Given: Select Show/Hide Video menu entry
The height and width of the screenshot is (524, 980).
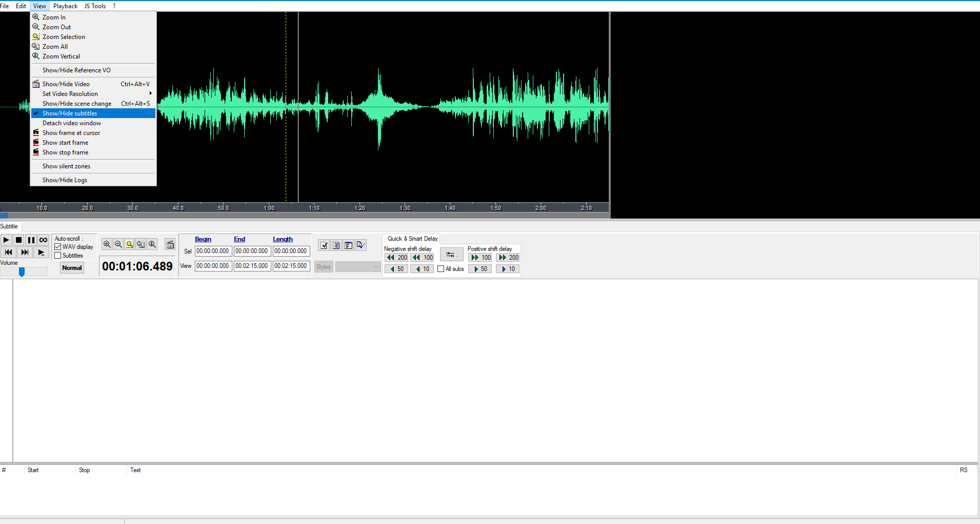Looking at the screenshot, I should 93,84.
